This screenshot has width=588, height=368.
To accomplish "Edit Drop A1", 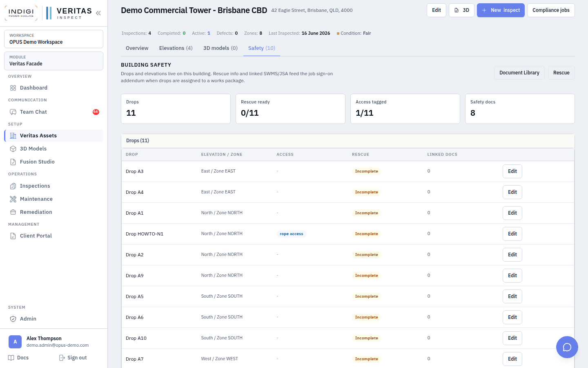I will pos(512,213).
